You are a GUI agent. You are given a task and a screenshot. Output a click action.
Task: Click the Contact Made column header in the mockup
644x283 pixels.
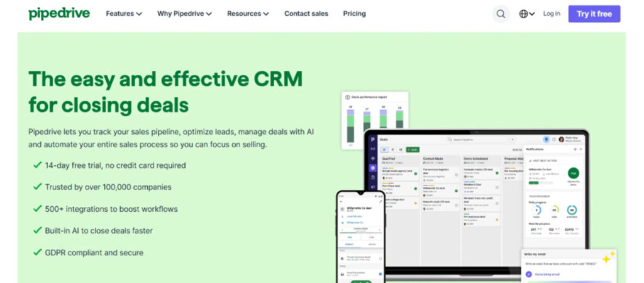click(x=440, y=160)
